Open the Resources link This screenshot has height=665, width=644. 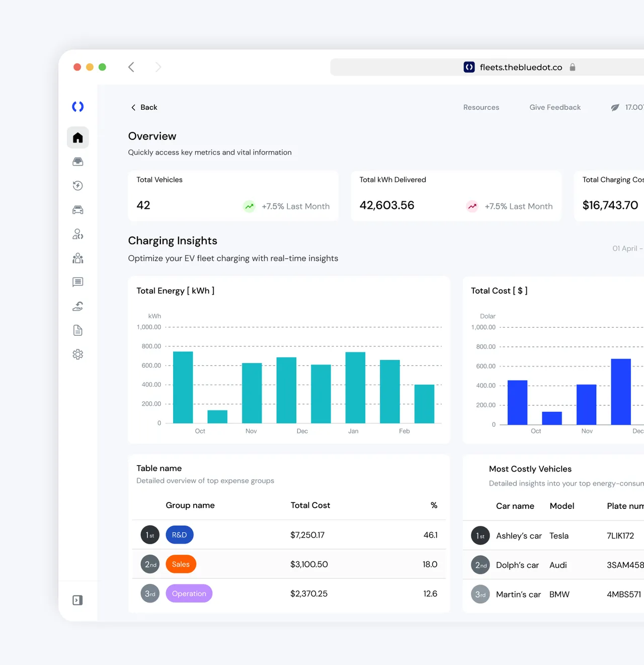pos(481,107)
